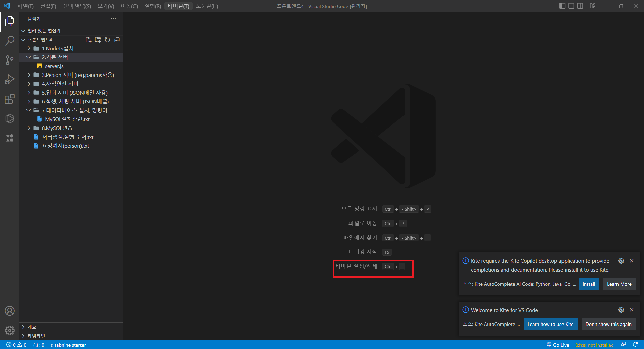Open the 터미널(T) menu
This screenshot has height=349, width=644.
178,6
